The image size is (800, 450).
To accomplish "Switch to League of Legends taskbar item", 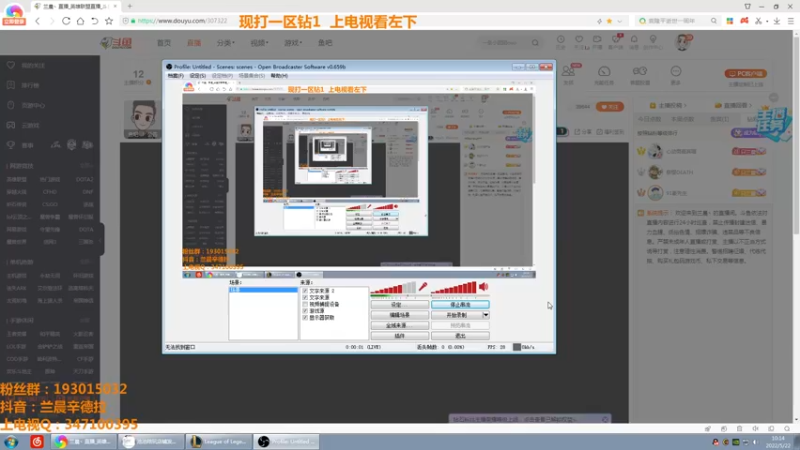I will click(218, 441).
